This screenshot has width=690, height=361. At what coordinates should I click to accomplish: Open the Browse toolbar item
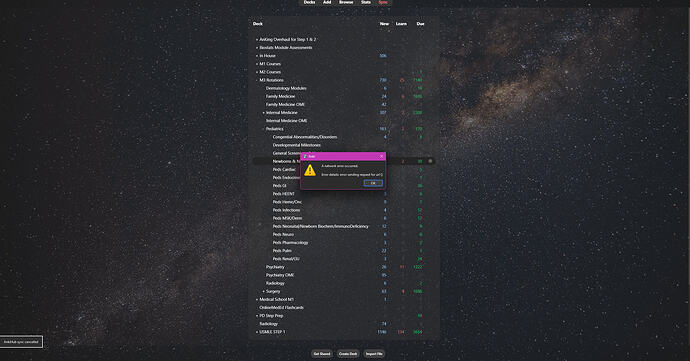346,2
